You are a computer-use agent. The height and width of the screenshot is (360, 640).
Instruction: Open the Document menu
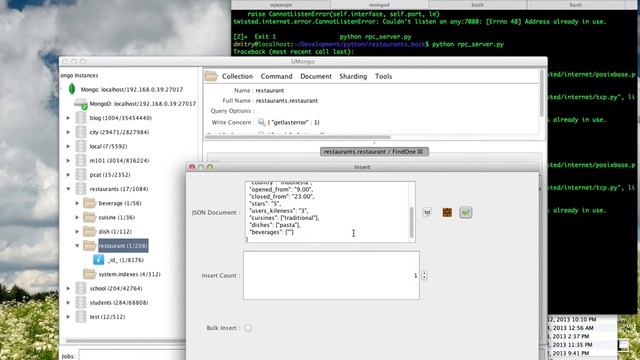pos(316,76)
